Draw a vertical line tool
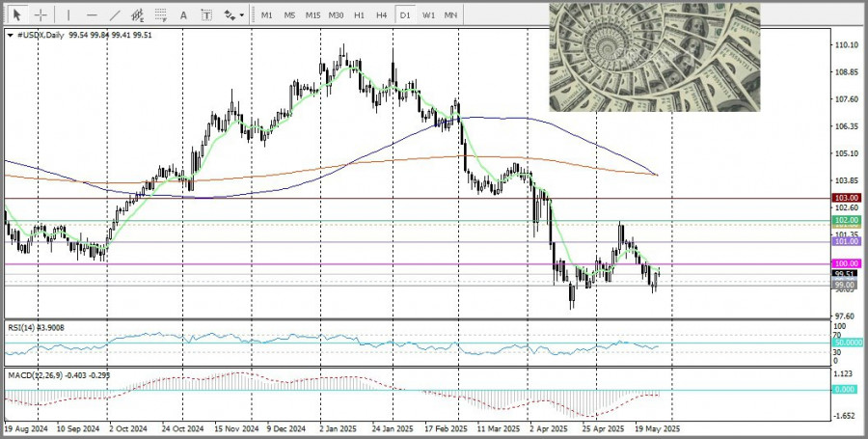Screen dimensions: 868x439 (x=68, y=14)
